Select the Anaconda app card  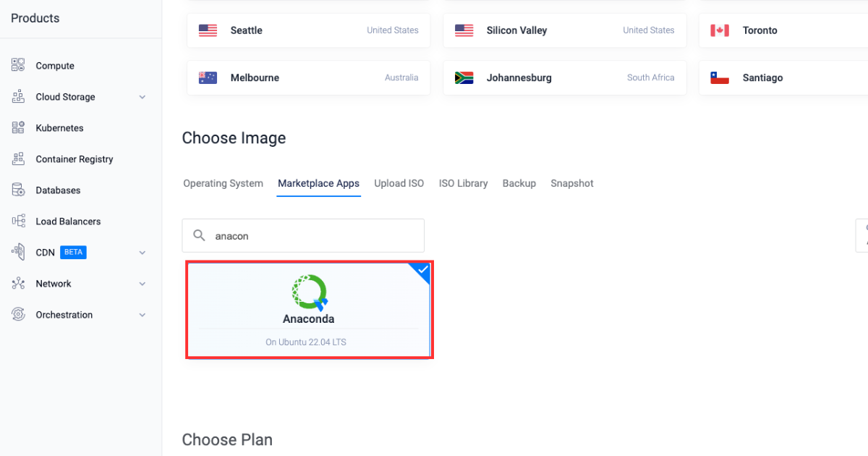click(x=310, y=310)
